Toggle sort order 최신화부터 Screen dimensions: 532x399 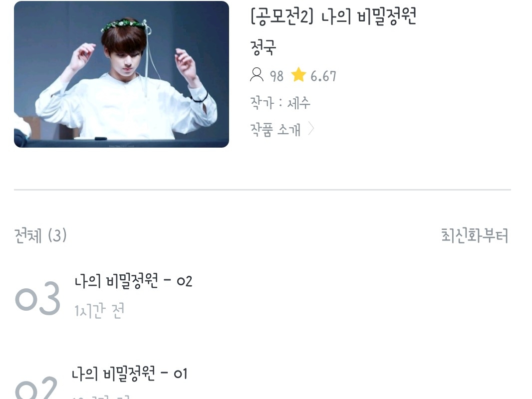click(474, 235)
